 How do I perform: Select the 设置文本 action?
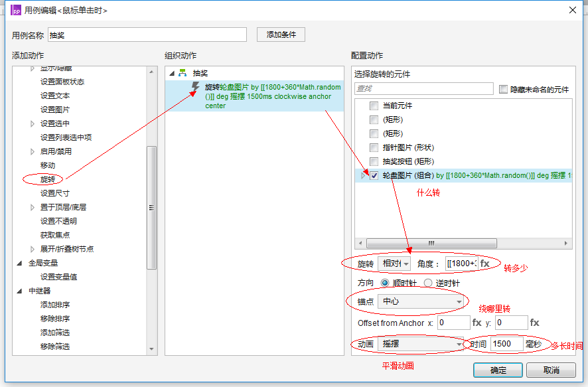pos(55,96)
